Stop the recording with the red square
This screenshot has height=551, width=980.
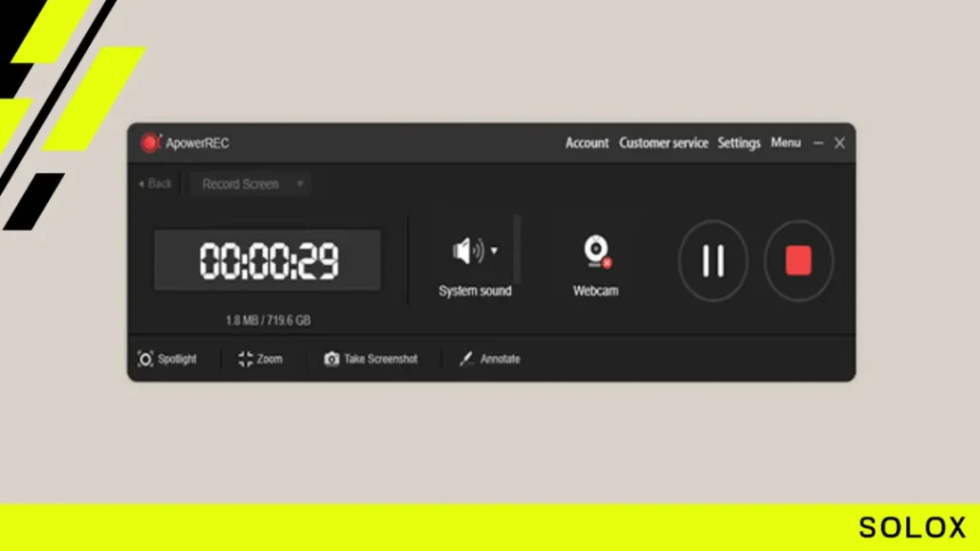799,260
